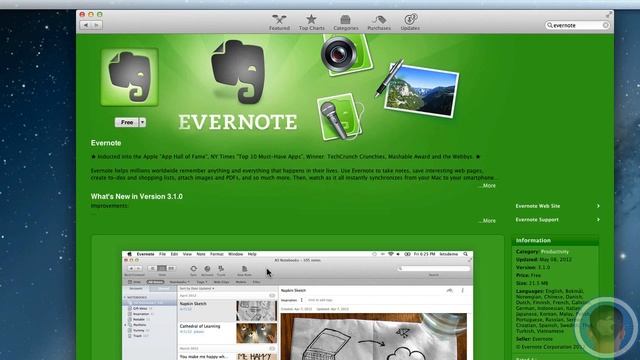Click the camera icon in banner
The image size is (640, 360).
point(346,54)
